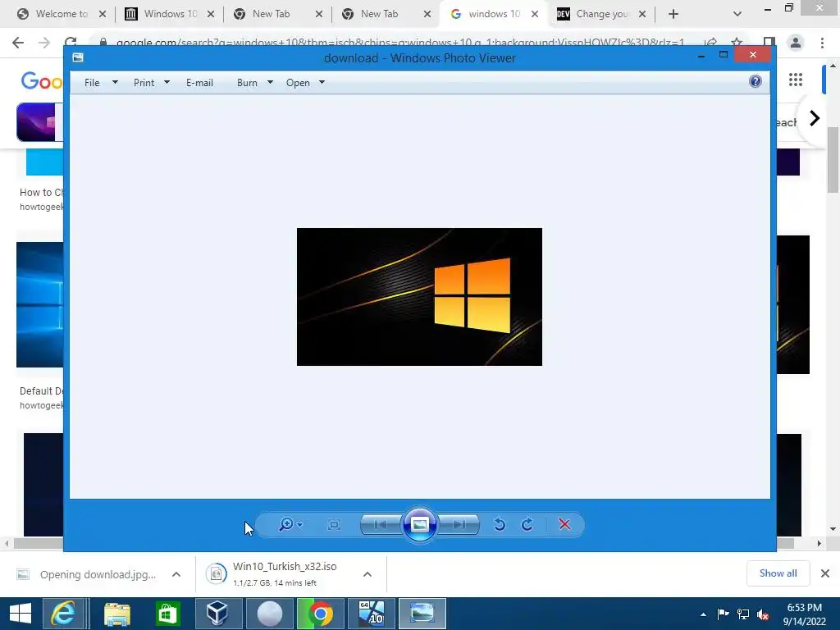Click Chrome horizontal scrollbar right arrow
Screen dimensions: 840x630
click(x=819, y=543)
